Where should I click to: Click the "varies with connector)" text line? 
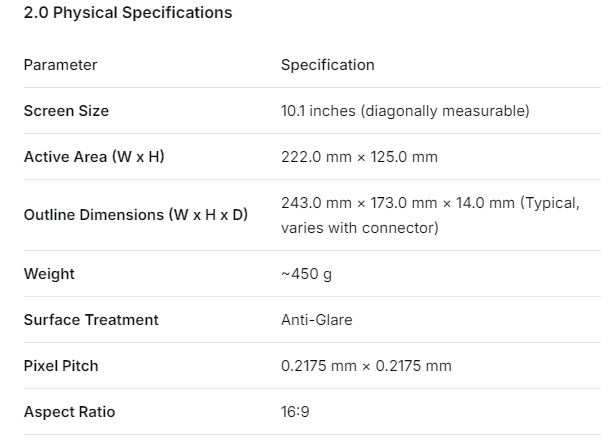[x=359, y=228]
